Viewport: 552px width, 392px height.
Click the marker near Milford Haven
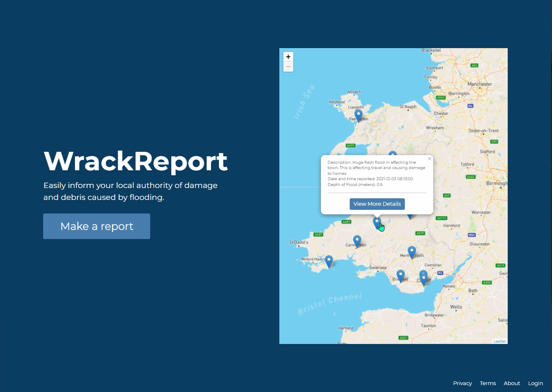329,261
